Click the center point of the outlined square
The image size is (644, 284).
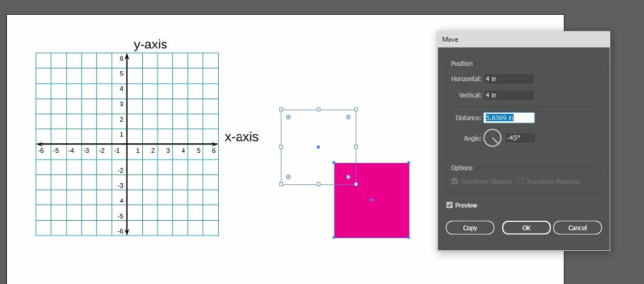[318, 147]
